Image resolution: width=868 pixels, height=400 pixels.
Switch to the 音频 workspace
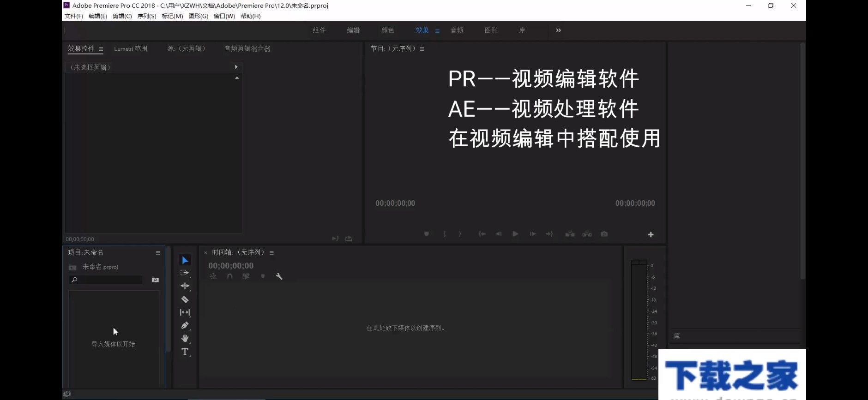457,30
